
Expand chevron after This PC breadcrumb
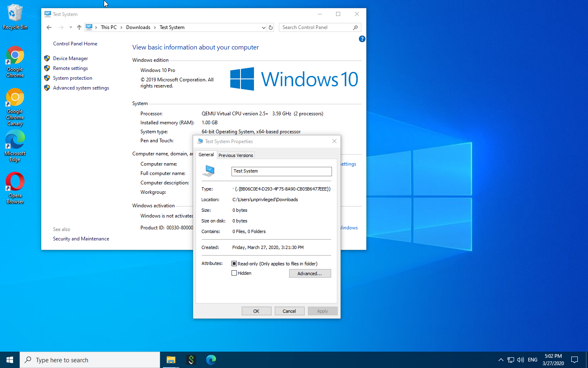click(121, 27)
